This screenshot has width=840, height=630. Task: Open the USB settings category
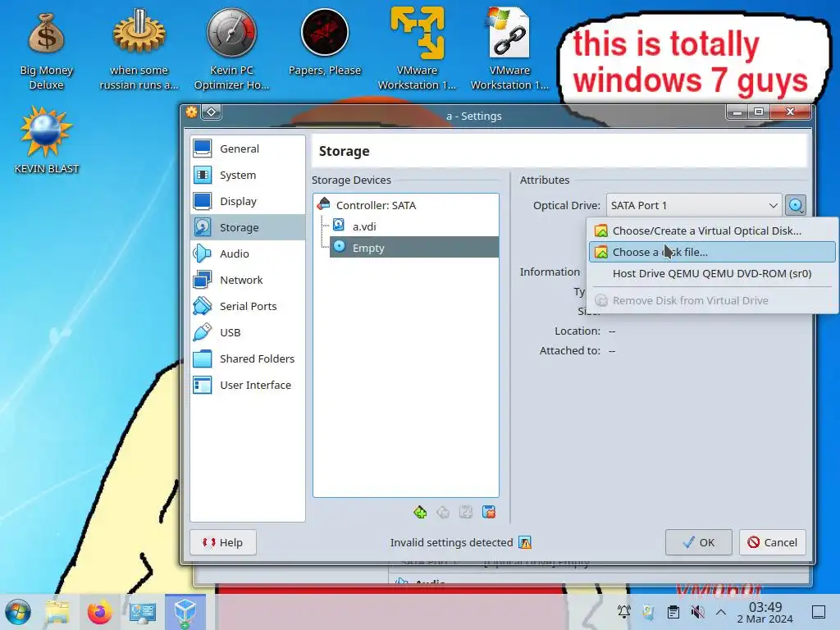(x=248, y=332)
